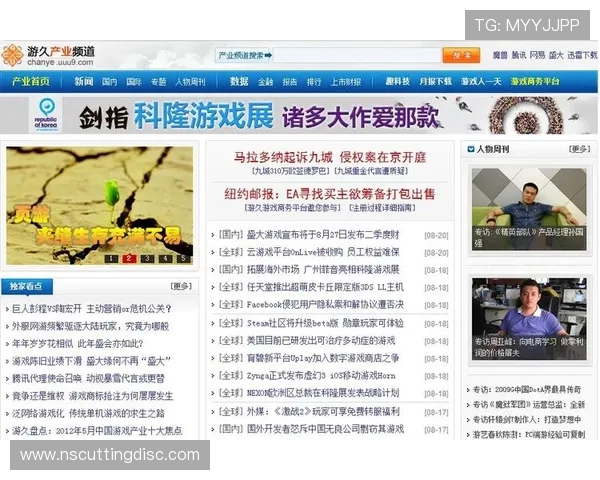The height and width of the screenshot is (480, 600).
Task: Select 报告 in navigation bar
Action: pyautogui.click(x=290, y=82)
